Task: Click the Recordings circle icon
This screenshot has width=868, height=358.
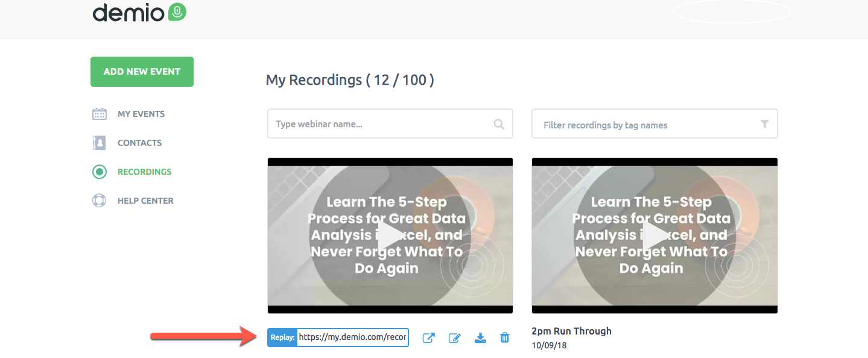Action: 100,172
